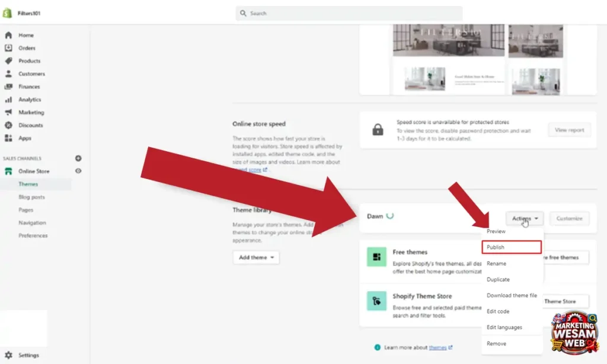The image size is (607, 364).
Task: Open the desktop theme preview thumbnail
Action: pyautogui.click(x=449, y=60)
